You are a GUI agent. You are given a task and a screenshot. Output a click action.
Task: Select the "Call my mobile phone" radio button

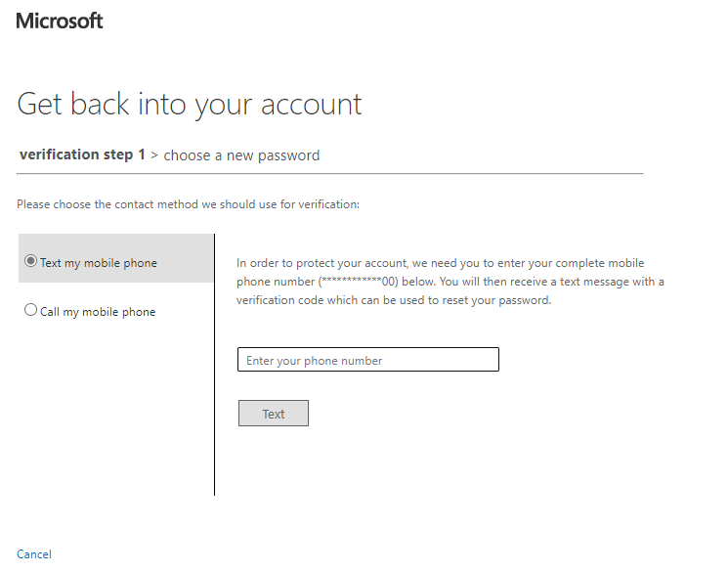(x=30, y=310)
